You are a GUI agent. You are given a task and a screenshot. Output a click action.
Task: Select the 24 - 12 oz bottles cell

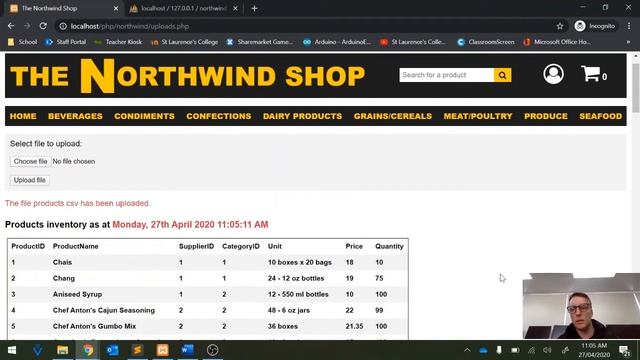point(296,278)
